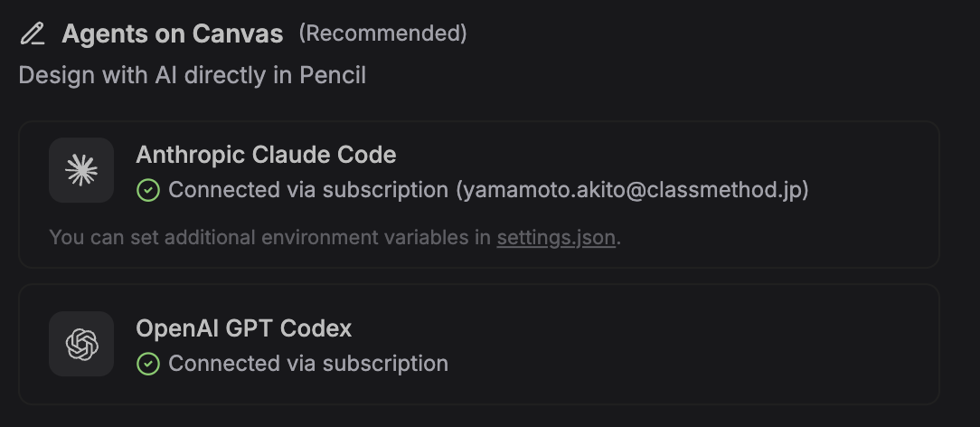Click the yamamoto.akito@classmethod.jp email address
Viewport: 980px width, 427px height.
633,190
